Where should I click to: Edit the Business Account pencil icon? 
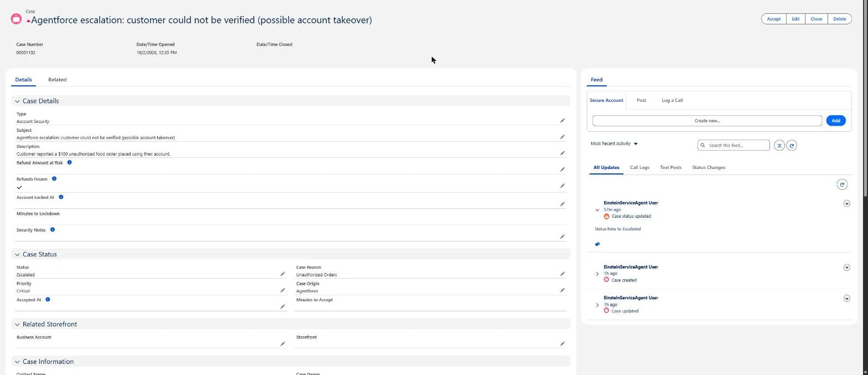[x=282, y=344]
